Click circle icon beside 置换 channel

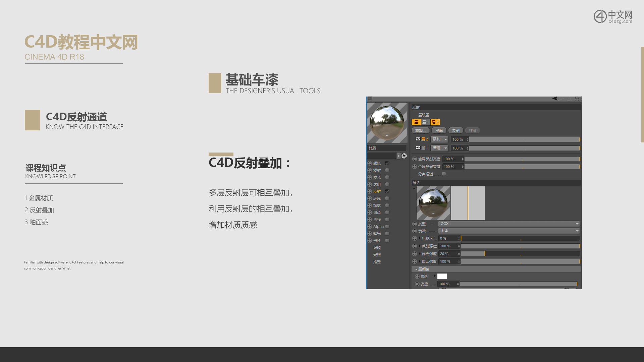(x=370, y=241)
